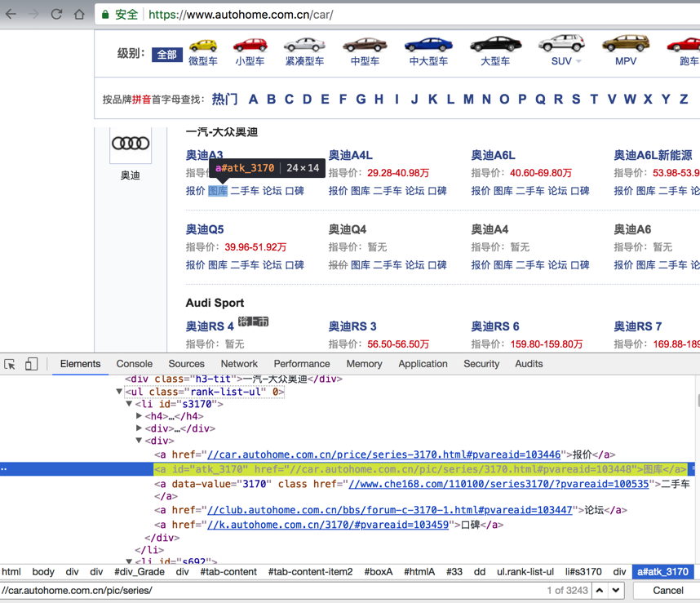
Task: Select the body breadcrumb item
Action: (43, 572)
